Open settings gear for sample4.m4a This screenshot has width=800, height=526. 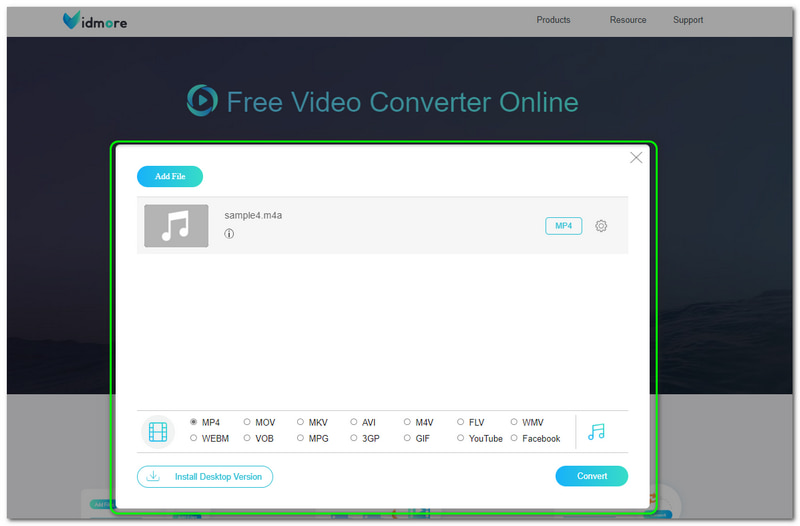pos(601,226)
